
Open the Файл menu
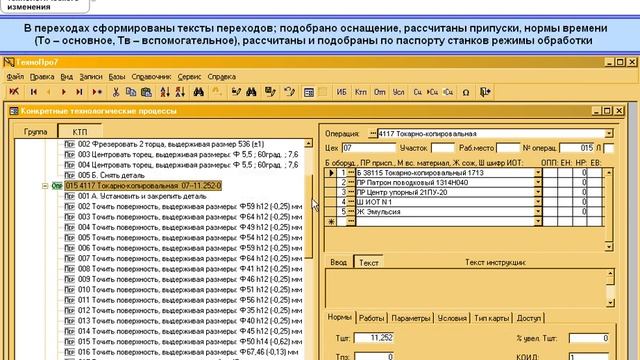pos(15,77)
